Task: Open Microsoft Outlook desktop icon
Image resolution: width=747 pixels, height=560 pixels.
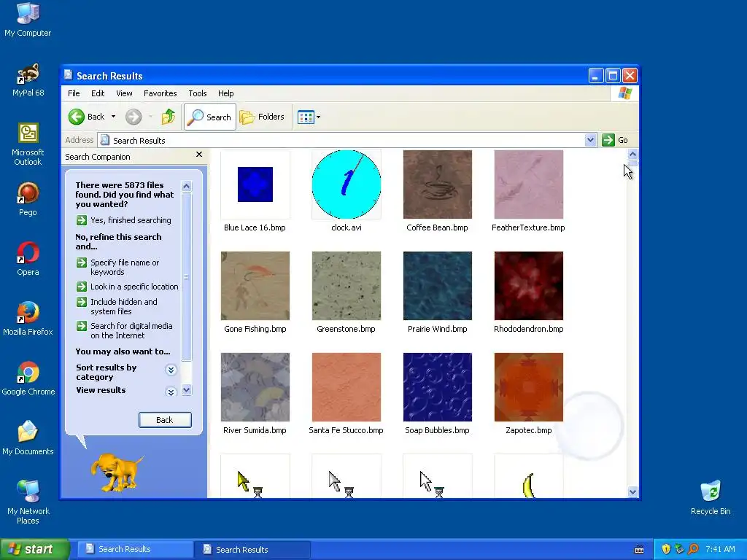Action: pyautogui.click(x=28, y=144)
